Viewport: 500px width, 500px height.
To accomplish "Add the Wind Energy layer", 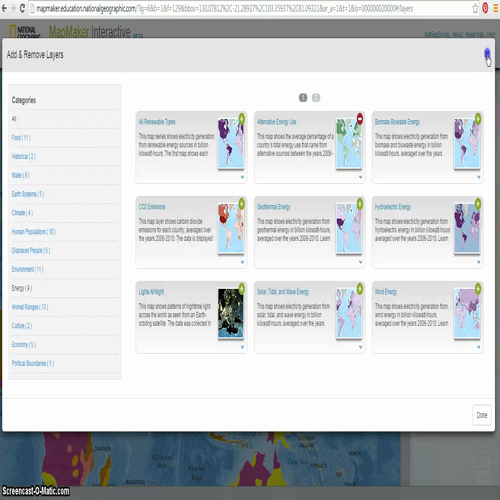I will coord(478,289).
